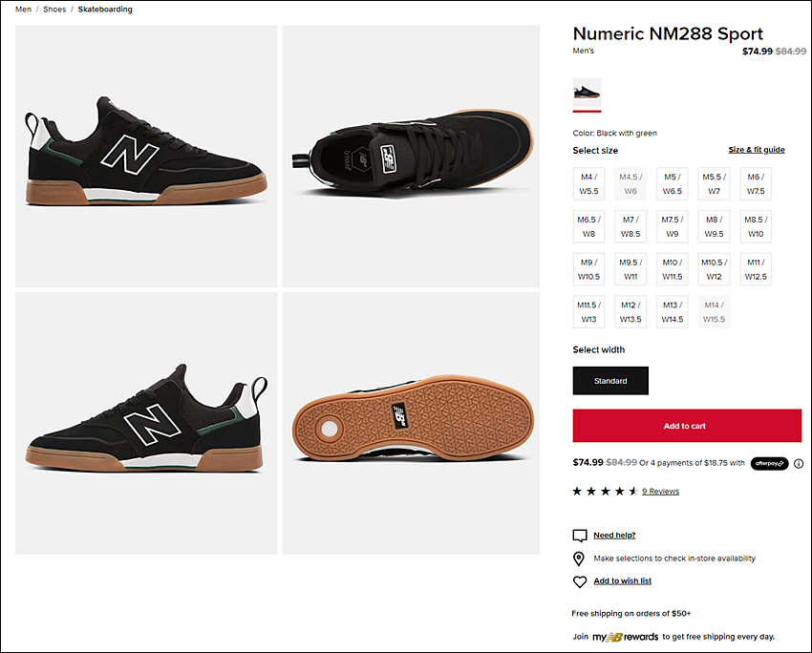Screen dimensions: 812x653
Task: Open the top-down shoe view image
Action: (411, 156)
